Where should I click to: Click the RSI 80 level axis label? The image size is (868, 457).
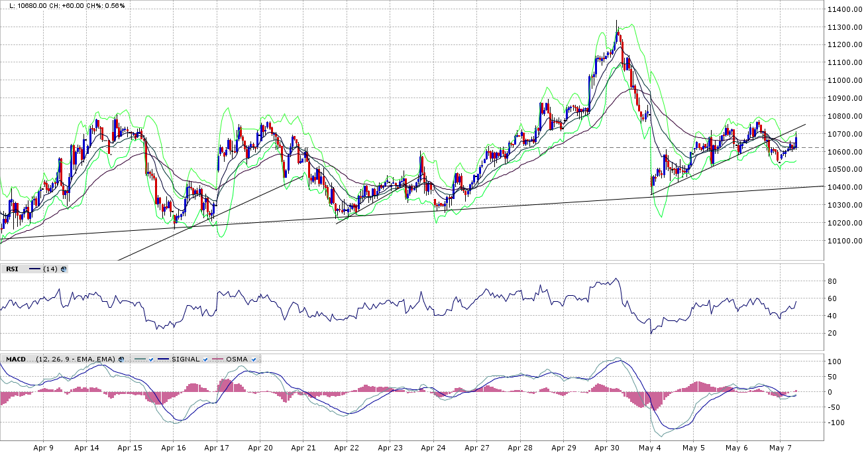pos(832,281)
